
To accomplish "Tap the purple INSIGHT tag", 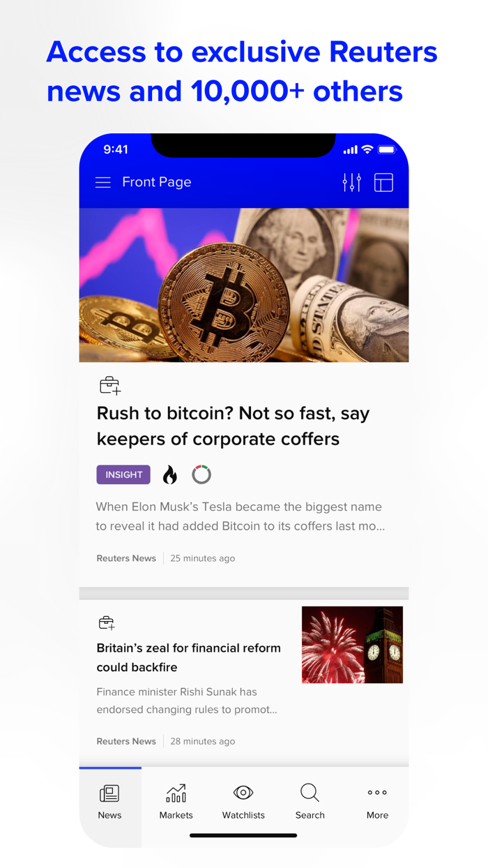I will (123, 474).
